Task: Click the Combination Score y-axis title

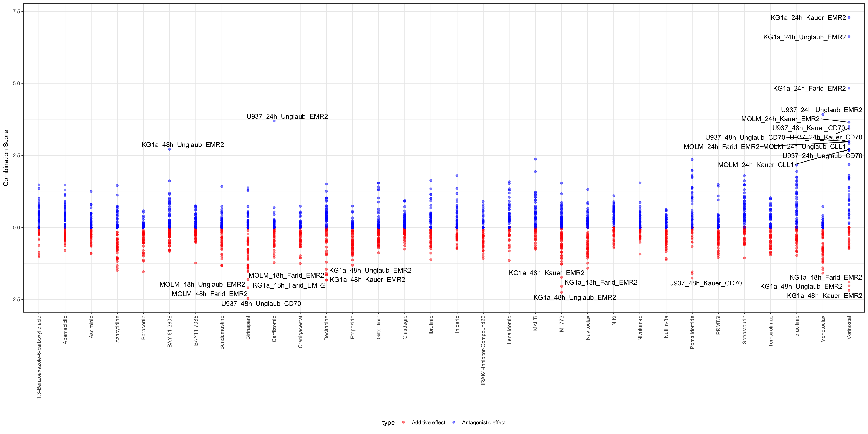Action: pyautogui.click(x=6, y=158)
